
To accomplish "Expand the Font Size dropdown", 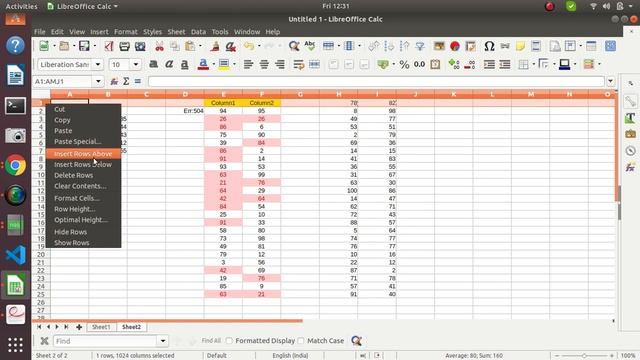I will [136, 64].
